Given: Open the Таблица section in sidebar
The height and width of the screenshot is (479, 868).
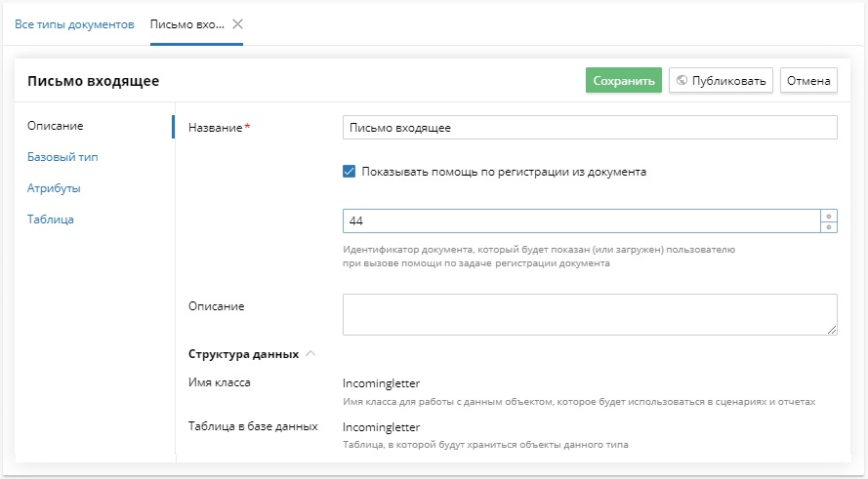Looking at the screenshot, I should [51, 220].
